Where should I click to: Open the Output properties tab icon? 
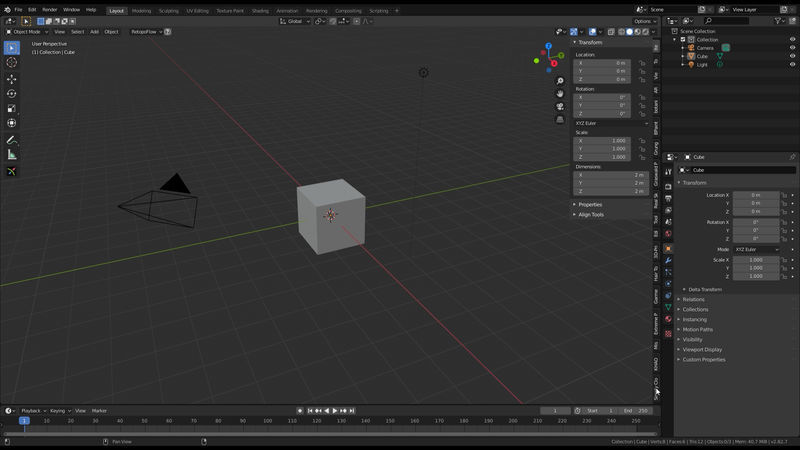(668, 198)
